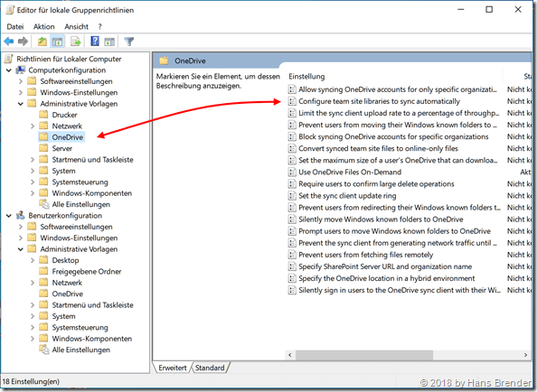Expand Windows-Komponenten under Benutzerkonfiguration
The width and height of the screenshot is (537, 392).
[33, 339]
